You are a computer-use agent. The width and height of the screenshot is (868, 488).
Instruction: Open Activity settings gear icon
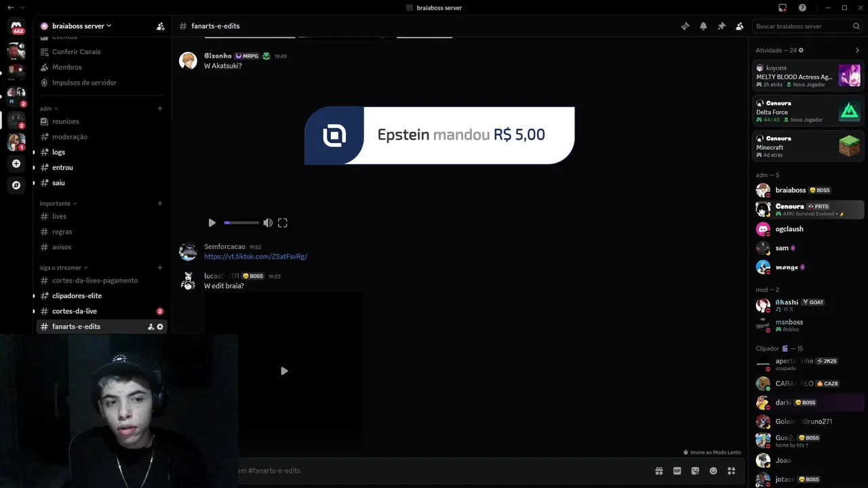(x=801, y=50)
